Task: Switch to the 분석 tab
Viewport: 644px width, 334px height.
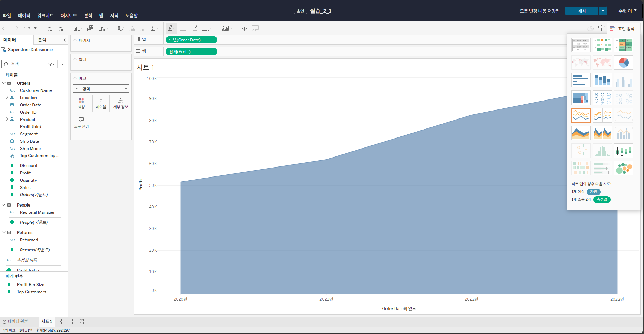Action: [x=42, y=40]
